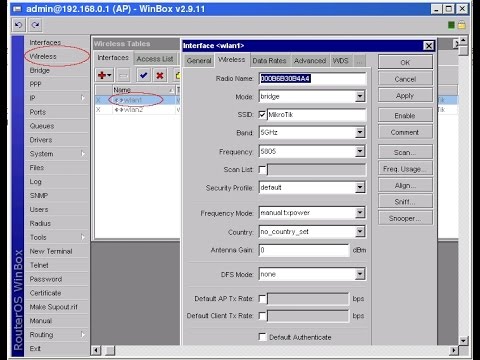Click the horizontal scrollbar right arrow

453,350
